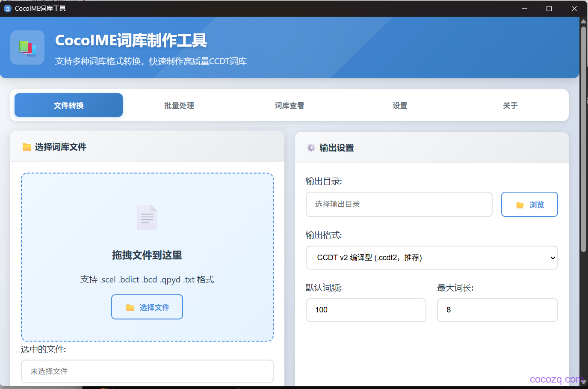Image resolution: width=588 pixels, height=389 pixels.
Task: Click the document icon in the drop zone
Action: click(x=147, y=217)
